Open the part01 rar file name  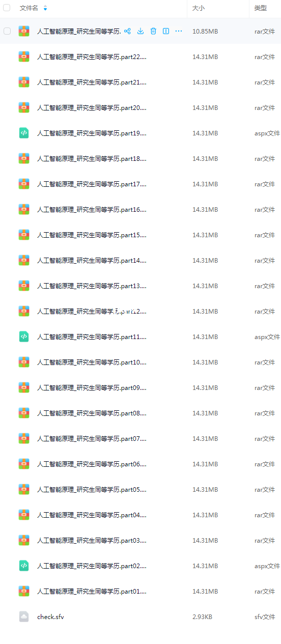pos(92,591)
